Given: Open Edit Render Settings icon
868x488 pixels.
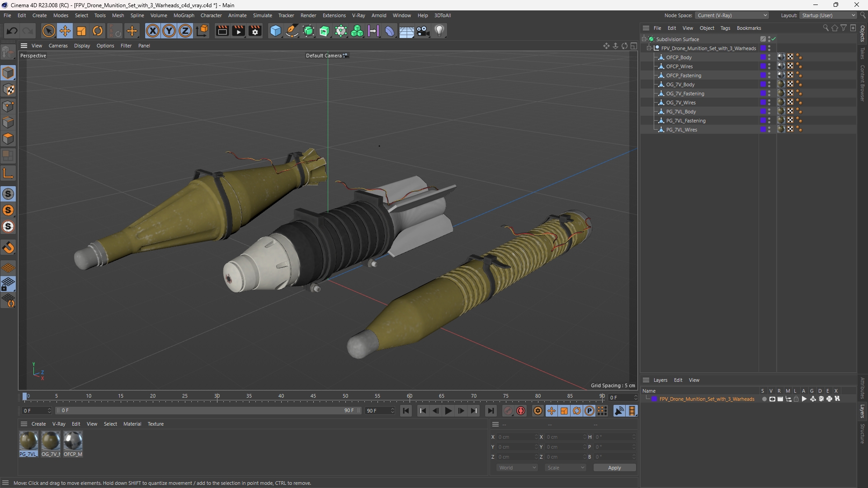Looking at the screenshot, I should [x=255, y=31].
